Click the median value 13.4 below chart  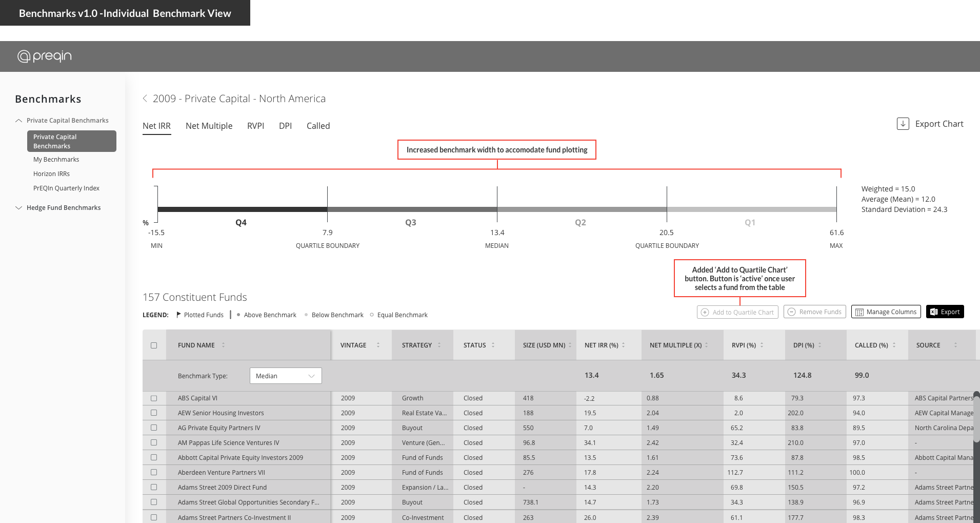497,233
